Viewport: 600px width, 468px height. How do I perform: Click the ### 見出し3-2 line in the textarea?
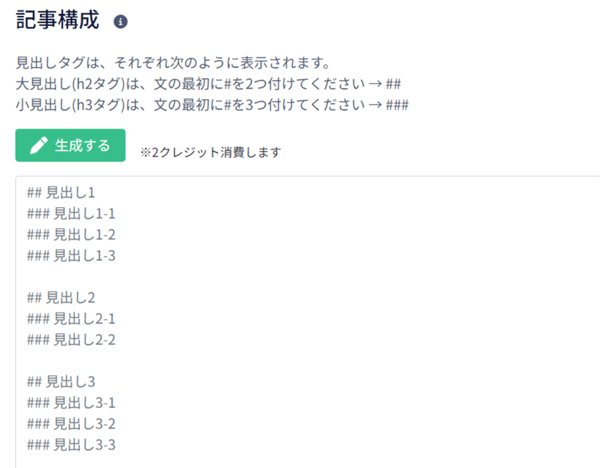(x=71, y=424)
